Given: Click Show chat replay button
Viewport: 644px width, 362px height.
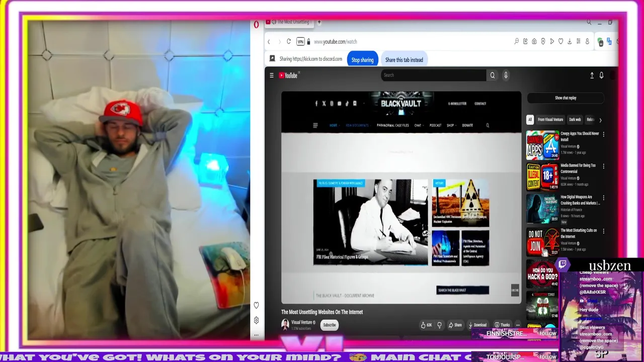Looking at the screenshot, I should [x=566, y=98].
